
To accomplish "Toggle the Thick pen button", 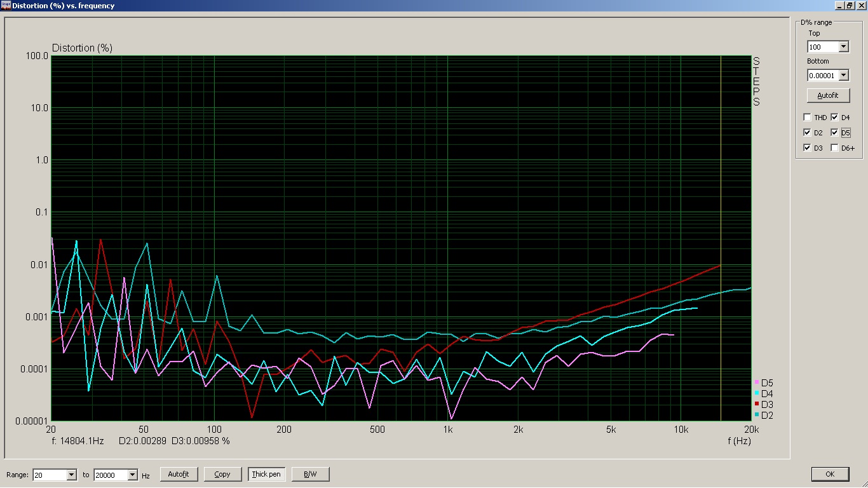I will point(266,474).
